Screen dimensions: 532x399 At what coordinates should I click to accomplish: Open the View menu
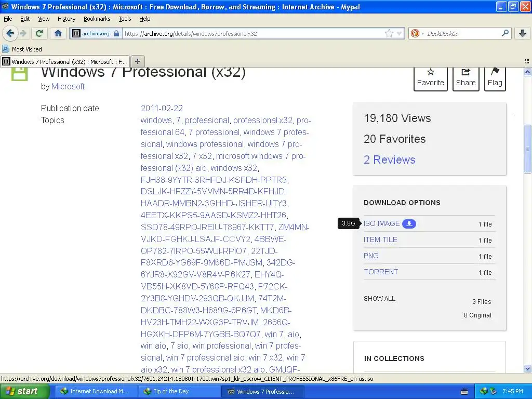click(x=44, y=19)
